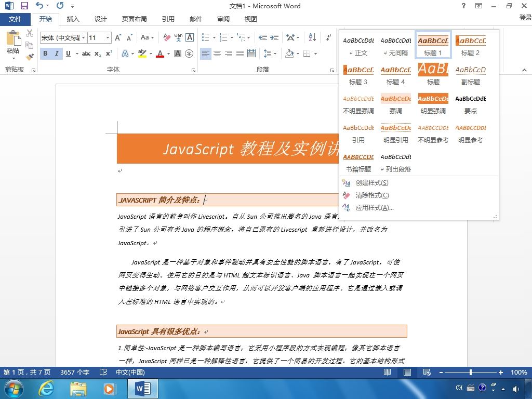532x399 pixels.
Task: Apply strikethrough formatting
Action: (x=86, y=54)
